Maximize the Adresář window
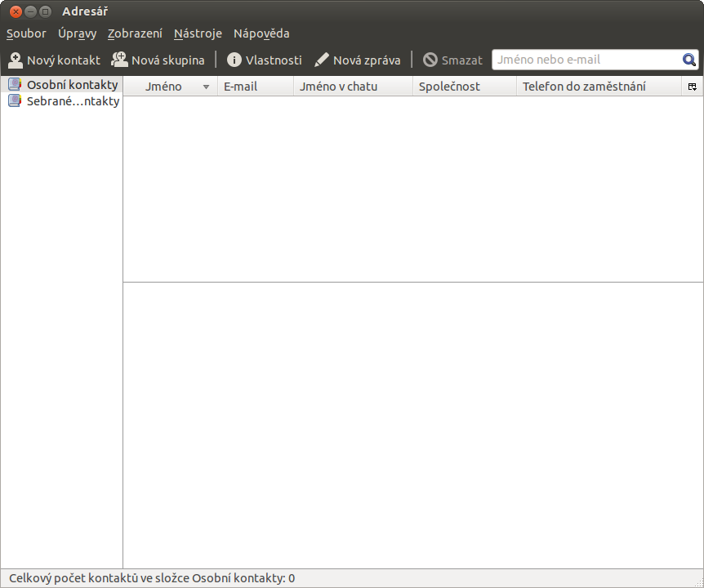The height and width of the screenshot is (588, 704). pyautogui.click(x=46, y=11)
